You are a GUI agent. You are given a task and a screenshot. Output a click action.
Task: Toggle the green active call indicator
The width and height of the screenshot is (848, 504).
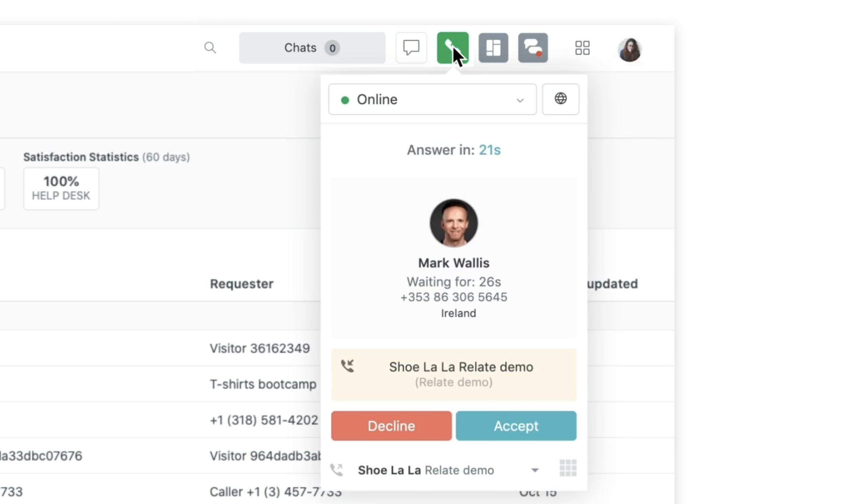[452, 48]
